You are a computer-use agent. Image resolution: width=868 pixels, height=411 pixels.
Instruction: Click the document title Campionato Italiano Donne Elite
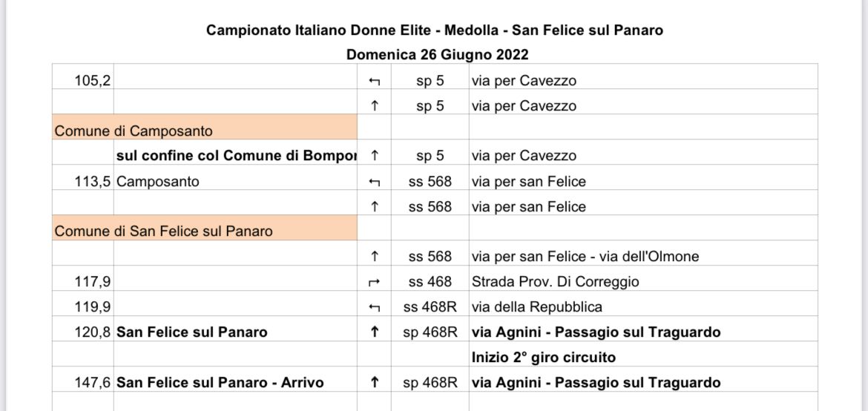tap(434, 30)
